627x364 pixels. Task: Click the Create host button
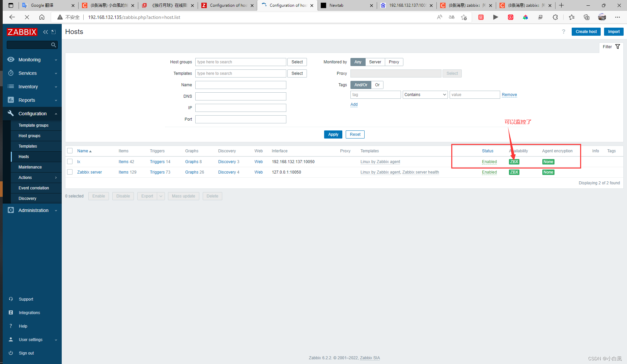[x=586, y=32]
